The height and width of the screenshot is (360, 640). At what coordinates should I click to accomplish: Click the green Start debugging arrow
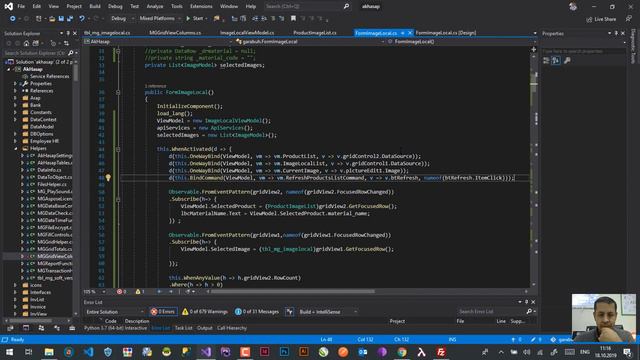click(x=188, y=18)
